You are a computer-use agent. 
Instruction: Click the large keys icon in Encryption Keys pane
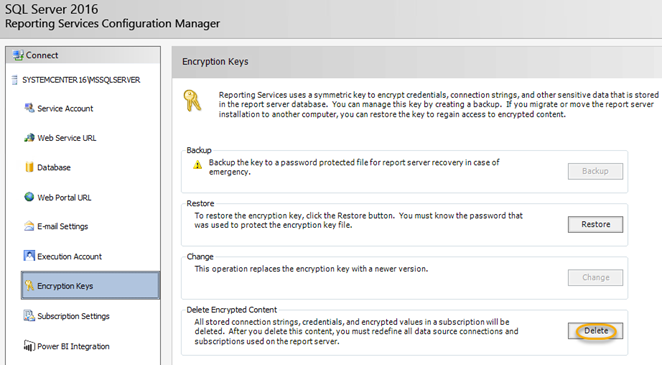click(193, 101)
